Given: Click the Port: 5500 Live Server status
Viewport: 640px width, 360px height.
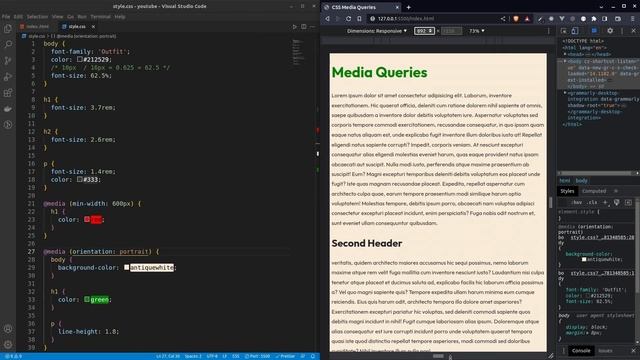Looking at the screenshot, I should [257, 356].
